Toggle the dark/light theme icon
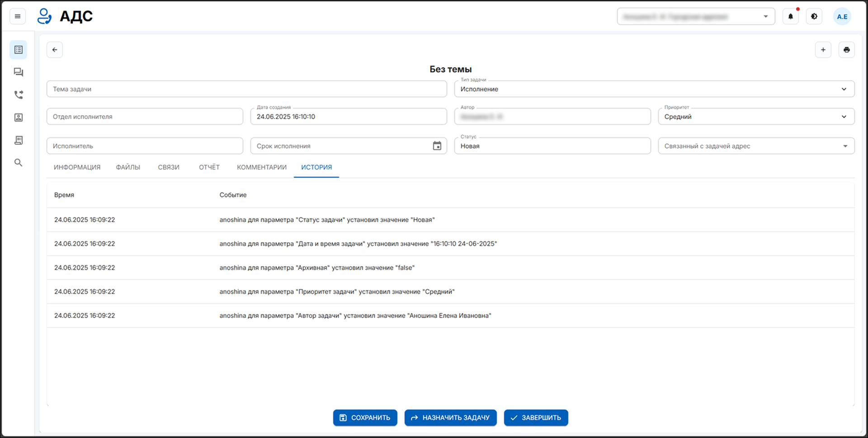868x438 pixels. tap(814, 16)
